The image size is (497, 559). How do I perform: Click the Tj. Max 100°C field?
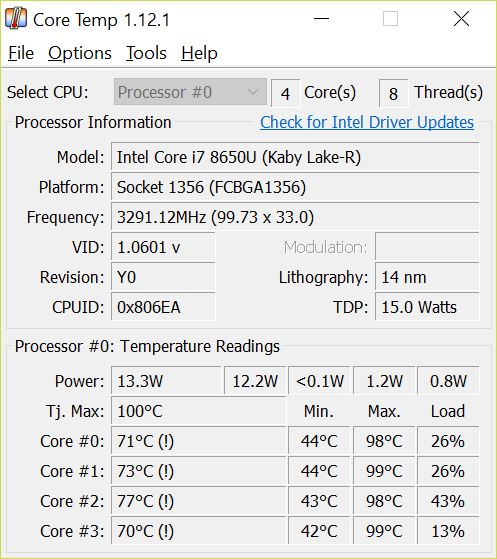(199, 411)
